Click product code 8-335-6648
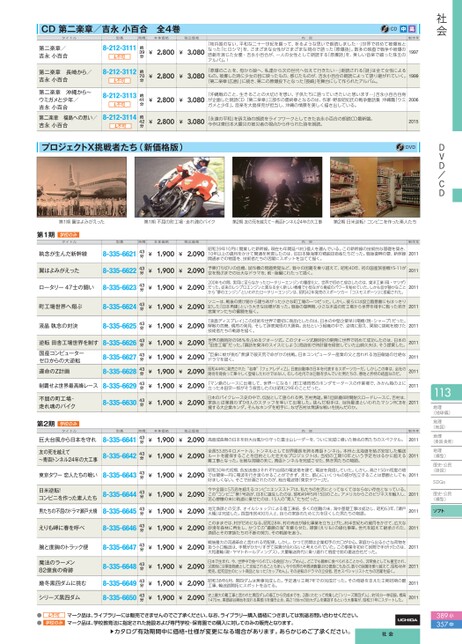462x644 pixels. tap(120, 566)
